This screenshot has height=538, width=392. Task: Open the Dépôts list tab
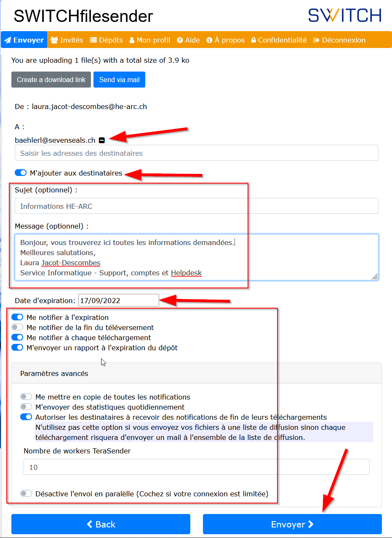click(107, 40)
